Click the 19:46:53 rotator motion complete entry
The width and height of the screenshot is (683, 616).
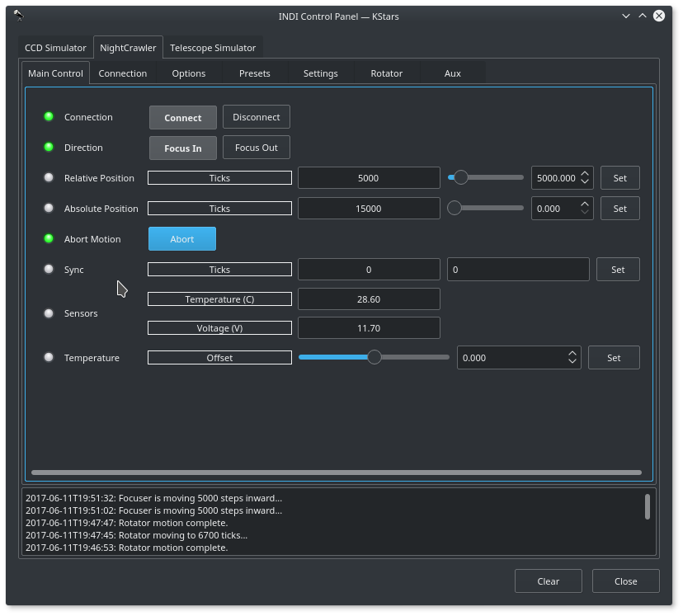pos(127,548)
